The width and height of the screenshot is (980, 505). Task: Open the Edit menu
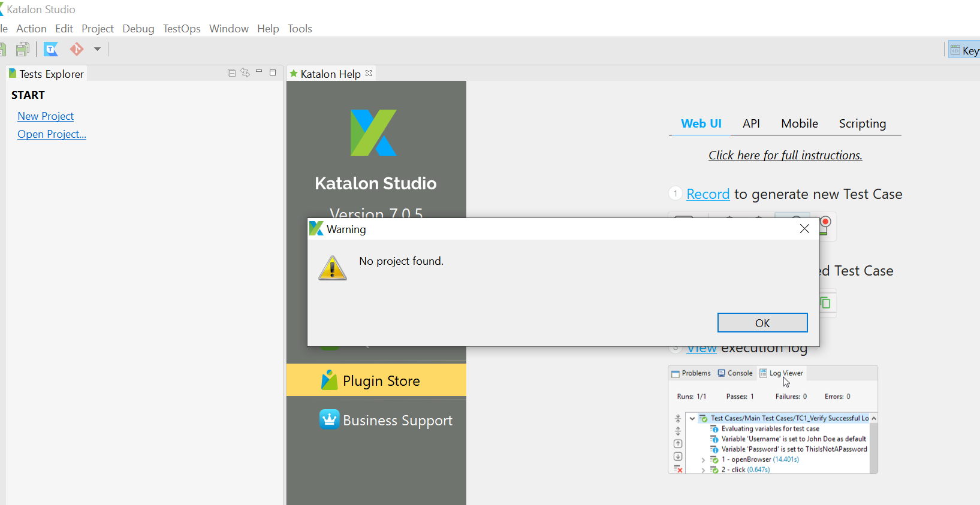pos(64,29)
